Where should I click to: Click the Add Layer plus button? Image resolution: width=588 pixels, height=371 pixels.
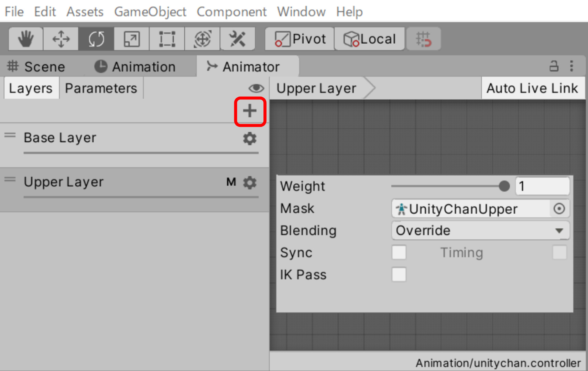pyautogui.click(x=250, y=111)
